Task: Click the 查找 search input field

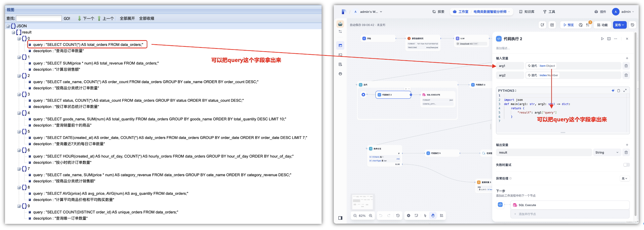Action: [x=39, y=19]
